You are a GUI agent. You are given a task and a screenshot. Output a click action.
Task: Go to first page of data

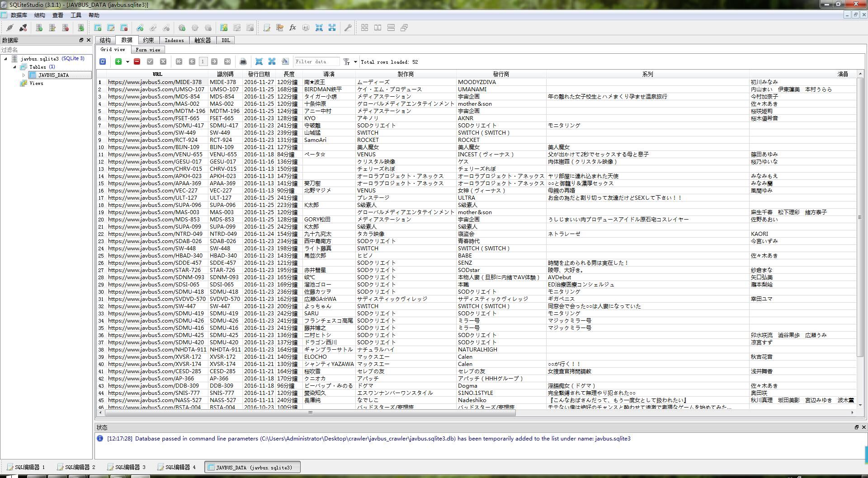179,61
